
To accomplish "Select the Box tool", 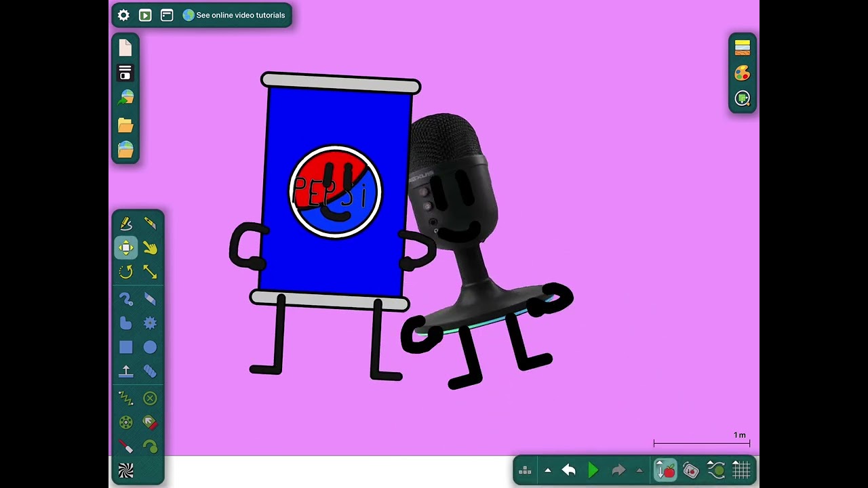I will point(126,347).
